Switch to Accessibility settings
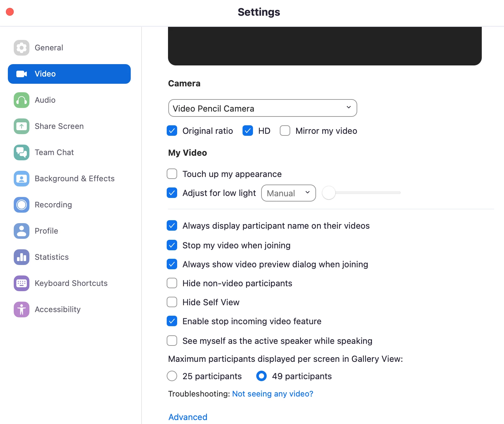Screen dimensions: 504x424 (69, 309)
